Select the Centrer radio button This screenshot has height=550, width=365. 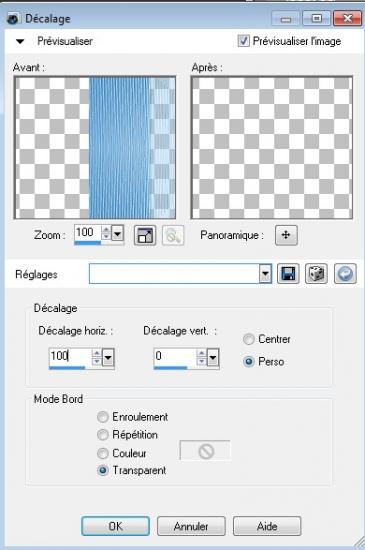click(249, 340)
